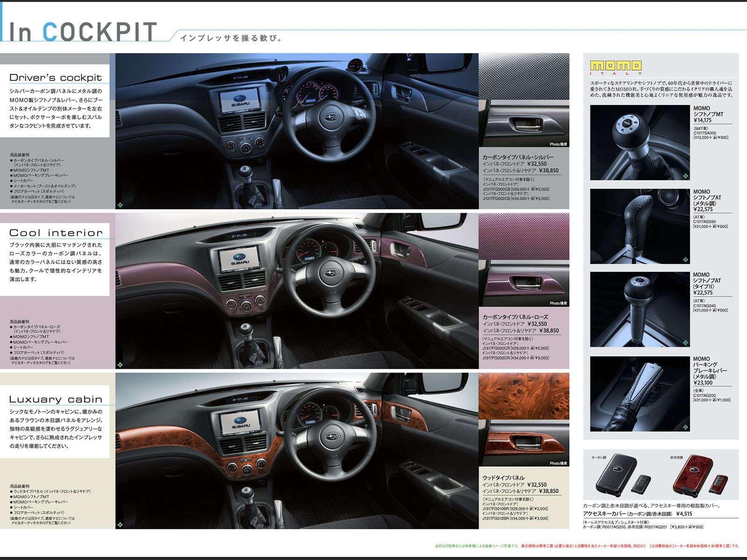Image resolution: width=747 pixels, height=560 pixels.
Task: Click the rose door handle photo
Action: (x=524, y=281)
